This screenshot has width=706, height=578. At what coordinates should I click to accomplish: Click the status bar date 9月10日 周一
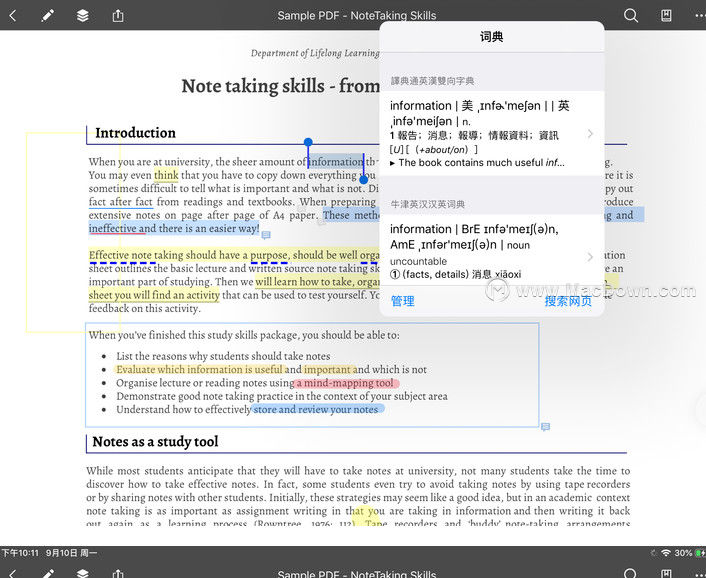click(71, 553)
